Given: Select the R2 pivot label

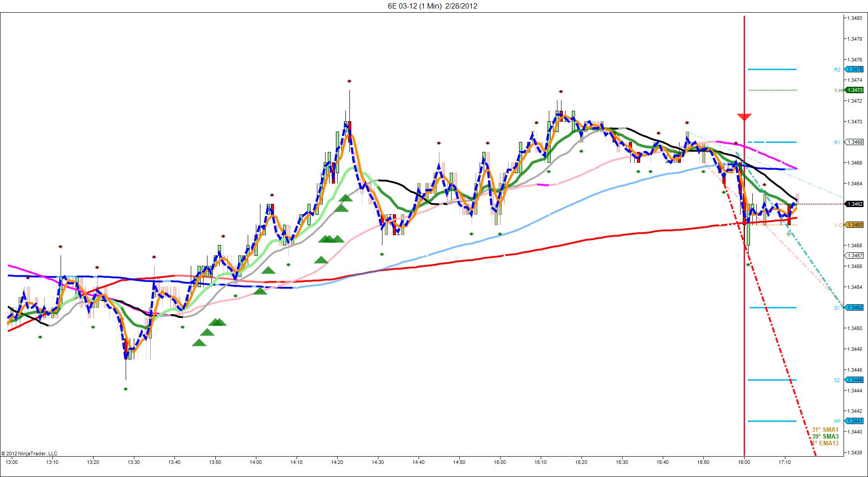Looking at the screenshot, I should [837, 70].
